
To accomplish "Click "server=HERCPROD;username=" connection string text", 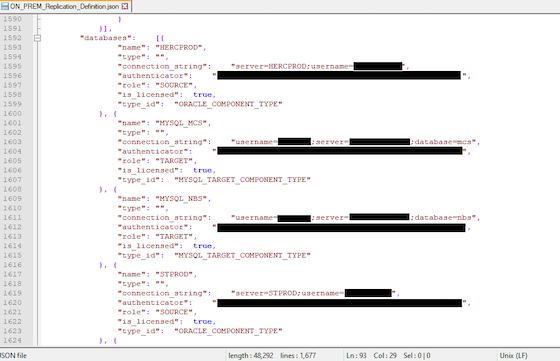I will tap(293, 66).
